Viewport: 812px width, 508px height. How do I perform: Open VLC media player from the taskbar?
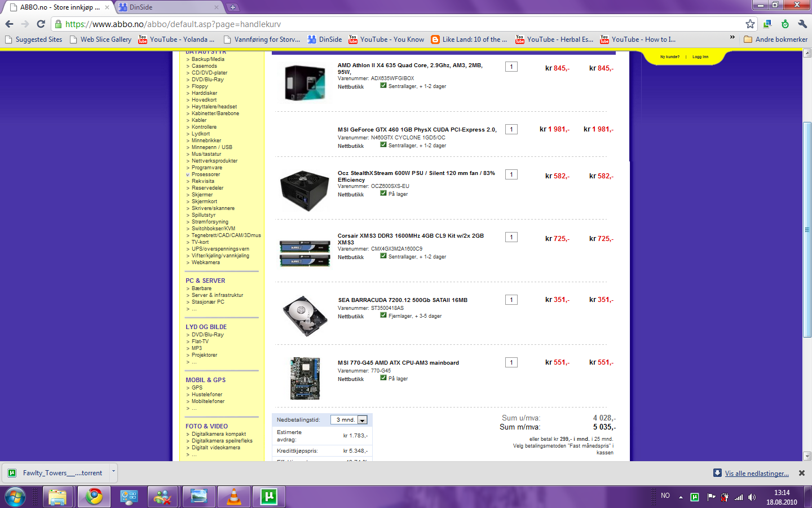233,497
